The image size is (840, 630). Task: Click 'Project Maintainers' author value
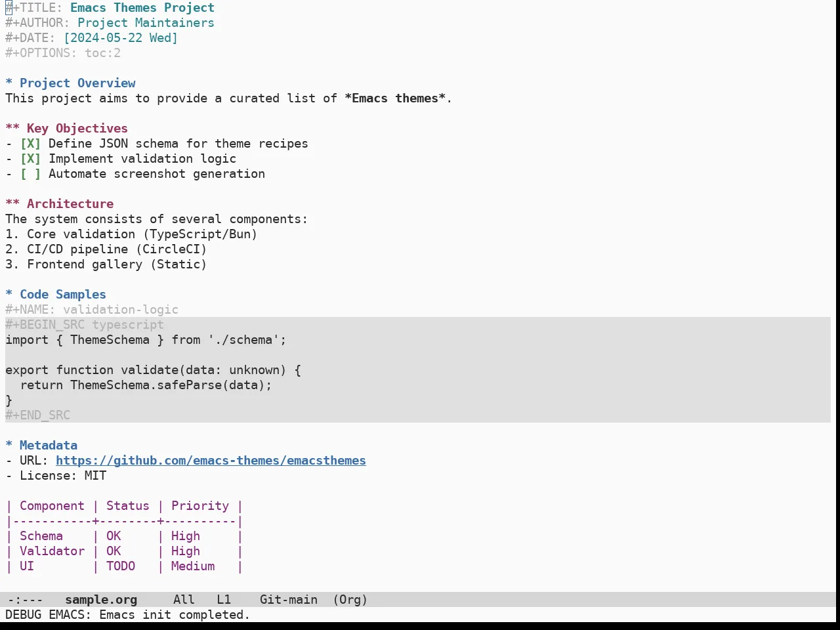pyautogui.click(x=146, y=23)
